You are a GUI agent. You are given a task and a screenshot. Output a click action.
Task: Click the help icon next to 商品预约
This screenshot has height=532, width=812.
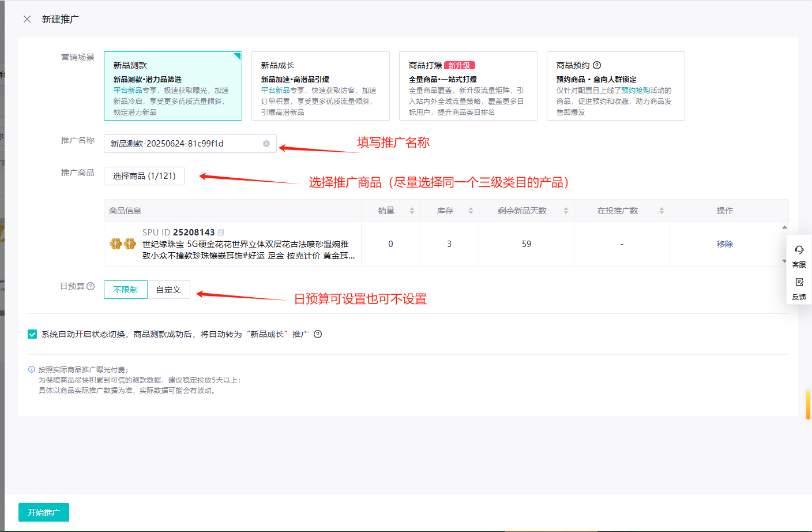pos(597,65)
